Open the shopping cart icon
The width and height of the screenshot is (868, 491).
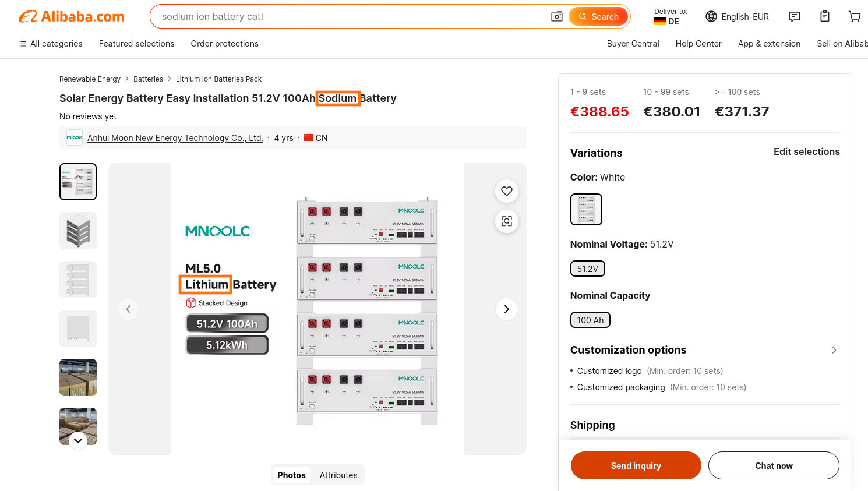855,16
